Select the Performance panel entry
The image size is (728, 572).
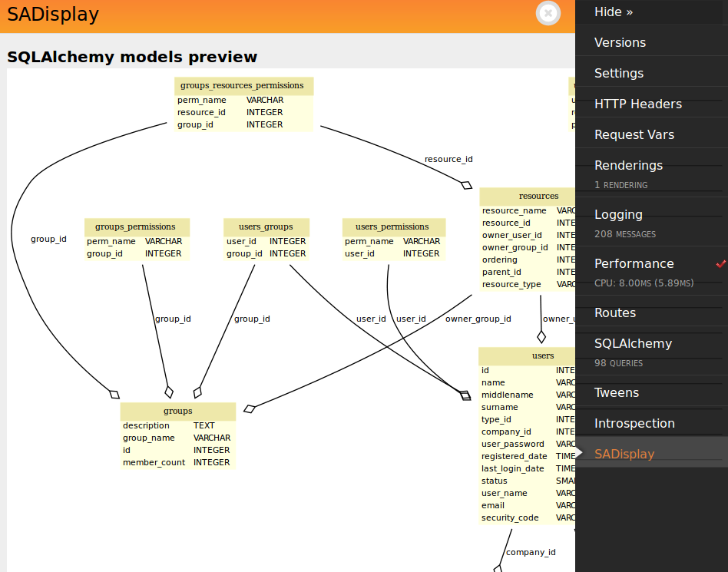634,264
